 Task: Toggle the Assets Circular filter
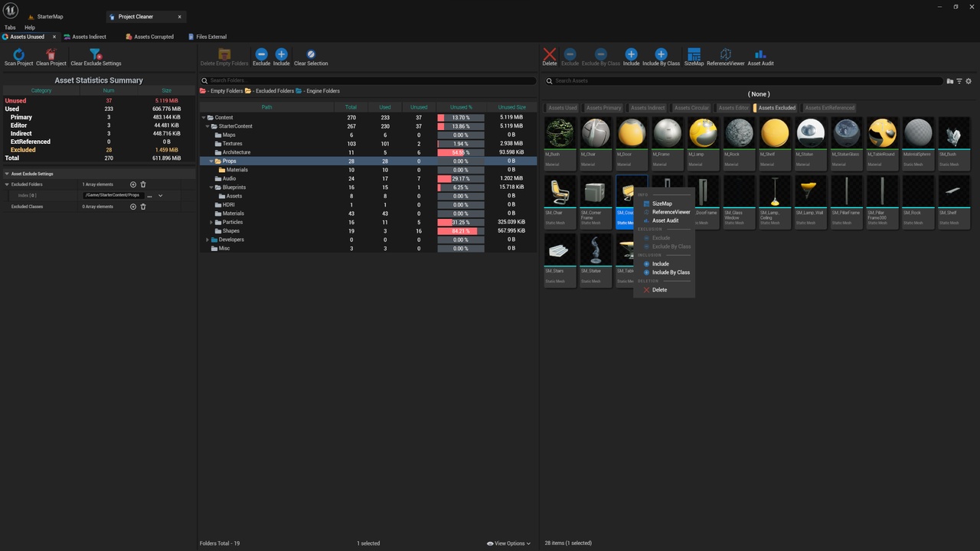pos(691,108)
